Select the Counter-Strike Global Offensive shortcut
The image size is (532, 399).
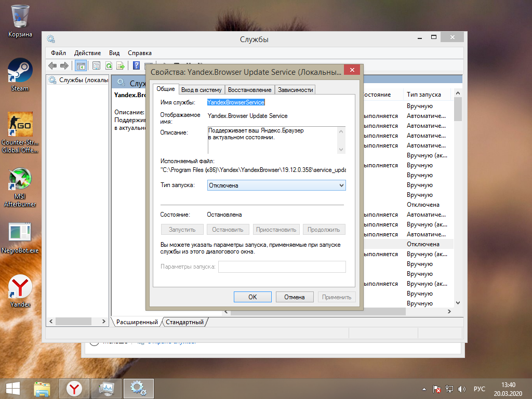20,132
